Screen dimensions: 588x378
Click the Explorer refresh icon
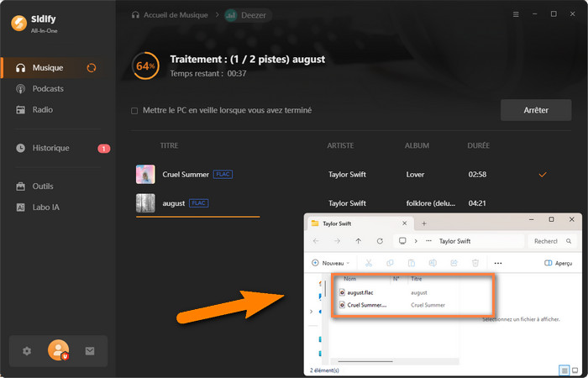[x=380, y=241]
